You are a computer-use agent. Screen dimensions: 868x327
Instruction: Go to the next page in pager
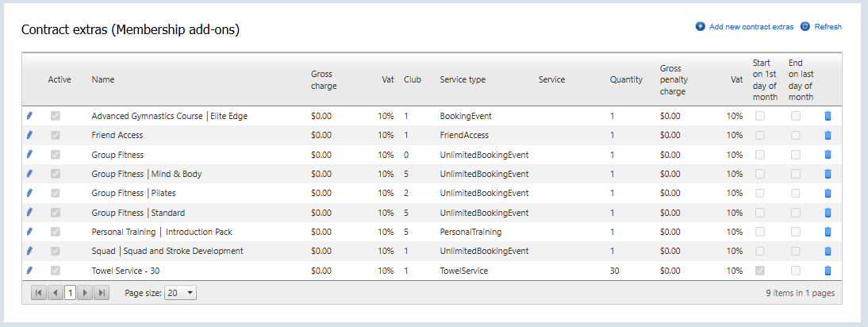86,293
